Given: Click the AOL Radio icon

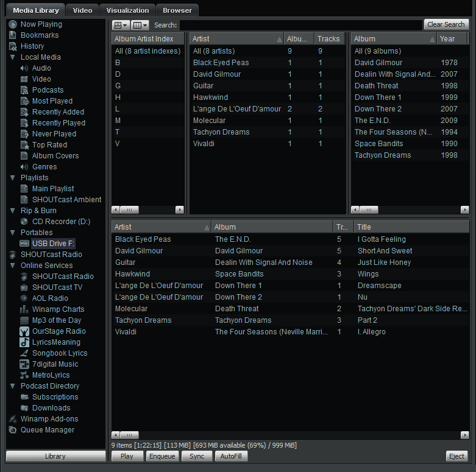Looking at the screenshot, I should click(24, 298).
